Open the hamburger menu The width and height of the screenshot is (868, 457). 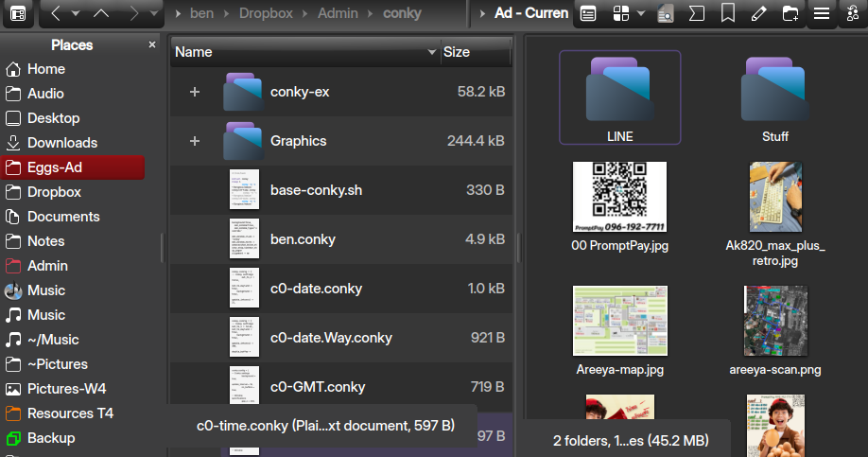[822, 13]
